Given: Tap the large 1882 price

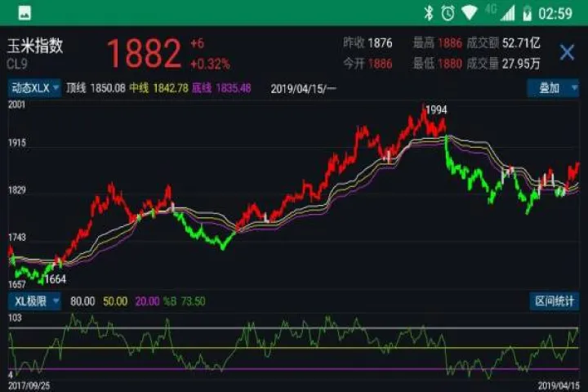Looking at the screenshot, I should pos(143,54).
